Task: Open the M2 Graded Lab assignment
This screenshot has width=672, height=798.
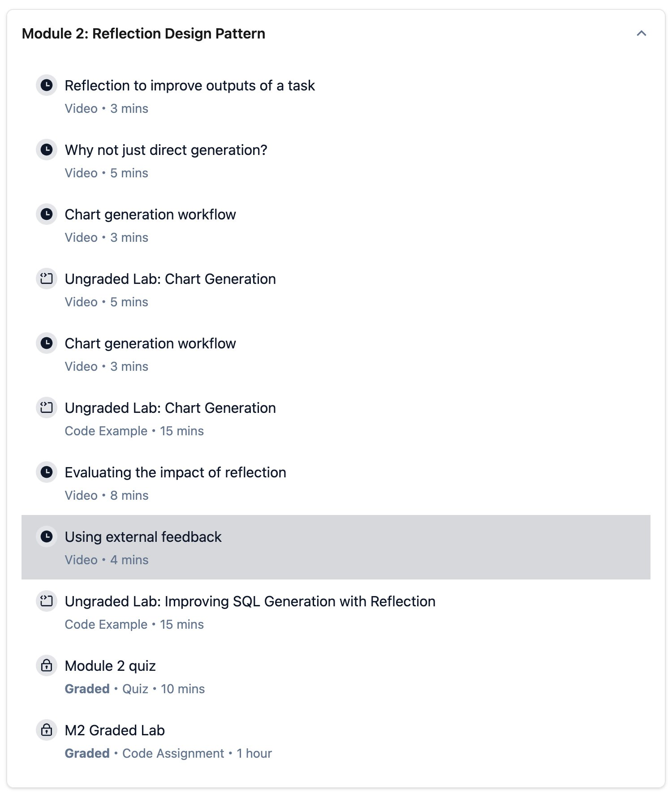Action: (115, 730)
